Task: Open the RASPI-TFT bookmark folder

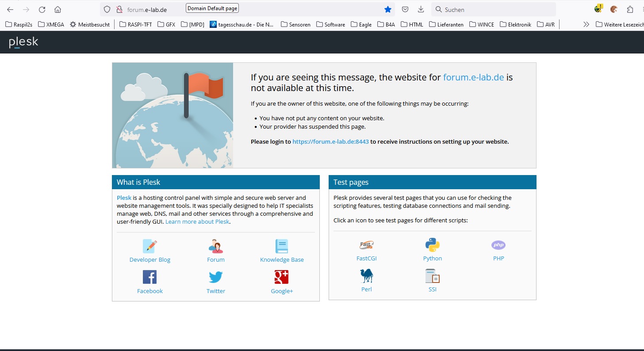Action: 135,24
